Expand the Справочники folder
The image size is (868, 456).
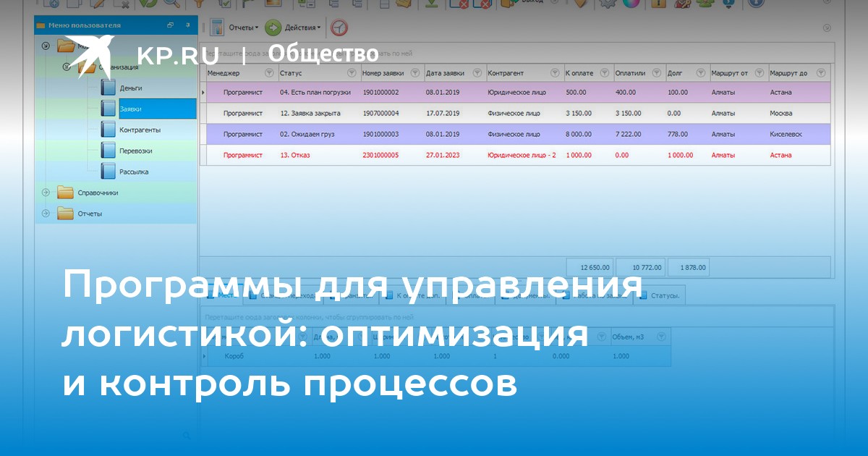coord(46,193)
